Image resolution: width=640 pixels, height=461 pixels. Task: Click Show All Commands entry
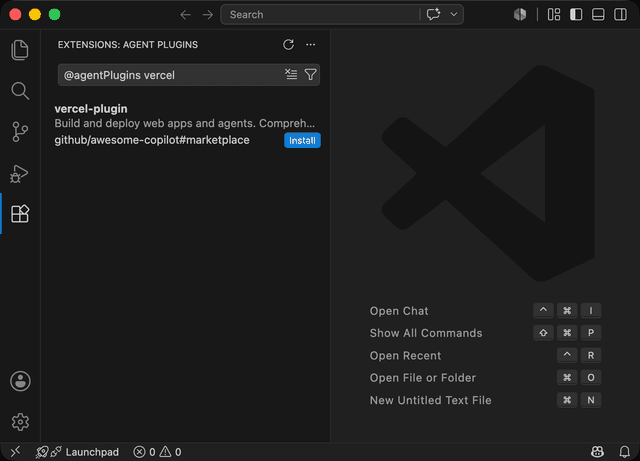tap(426, 333)
